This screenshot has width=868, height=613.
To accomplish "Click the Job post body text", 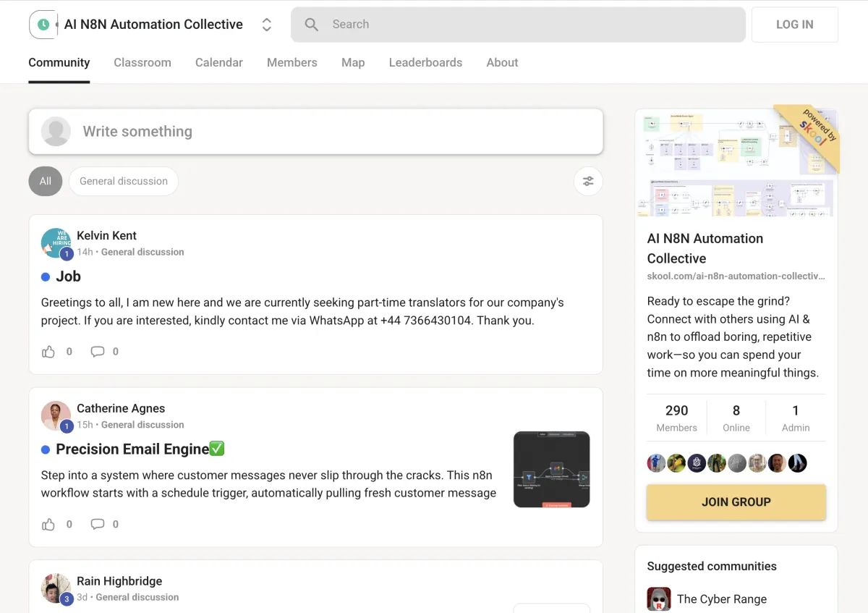I will click(x=302, y=311).
